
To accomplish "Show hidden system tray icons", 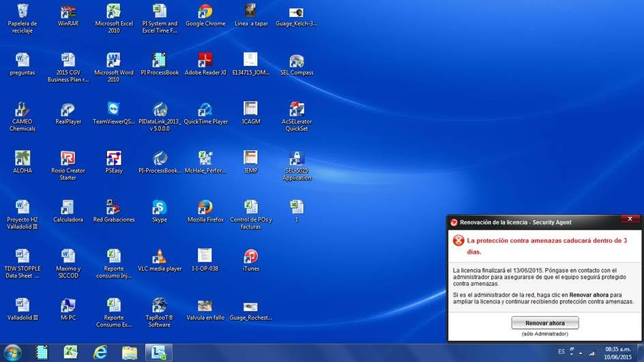I will [x=581, y=353].
